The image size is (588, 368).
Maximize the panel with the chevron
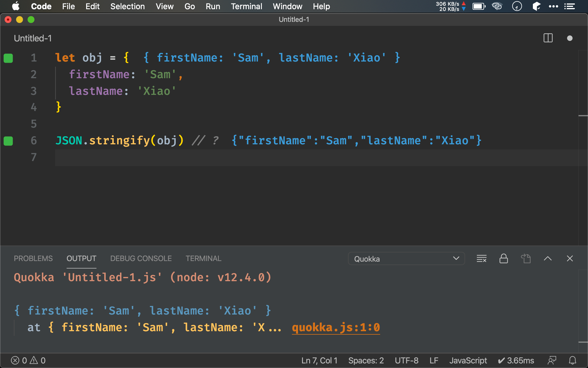coord(548,258)
